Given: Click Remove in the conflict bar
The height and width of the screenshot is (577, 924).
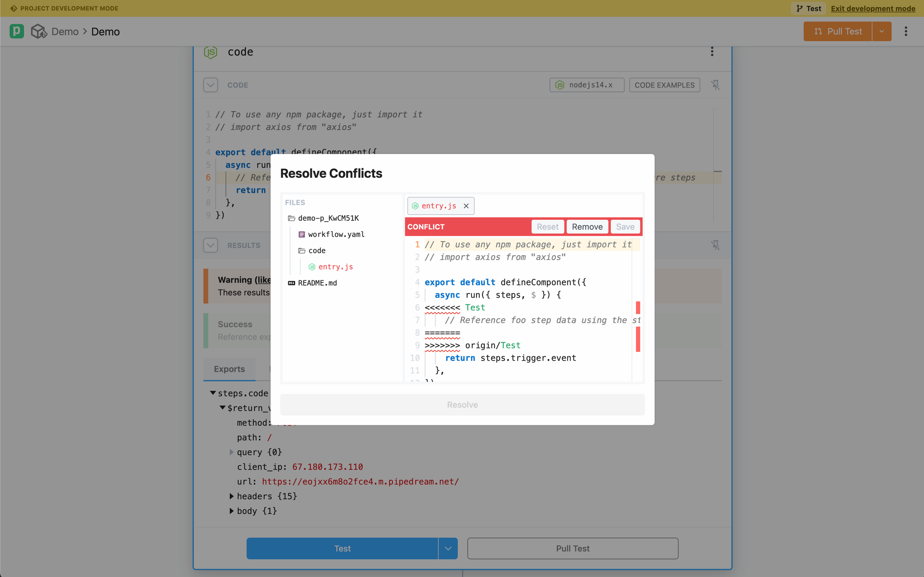Looking at the screenshot, I should [x=587, y=227].
